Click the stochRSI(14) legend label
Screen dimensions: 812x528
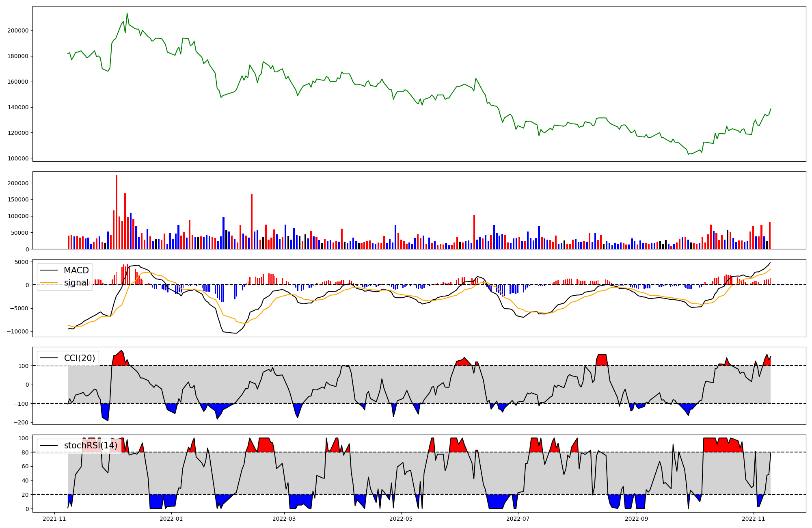coord(91,446)
